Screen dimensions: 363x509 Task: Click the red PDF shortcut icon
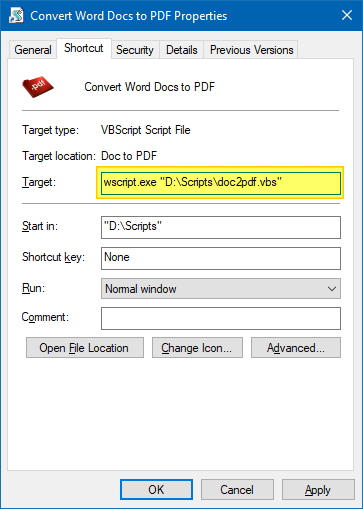[38, 87]
